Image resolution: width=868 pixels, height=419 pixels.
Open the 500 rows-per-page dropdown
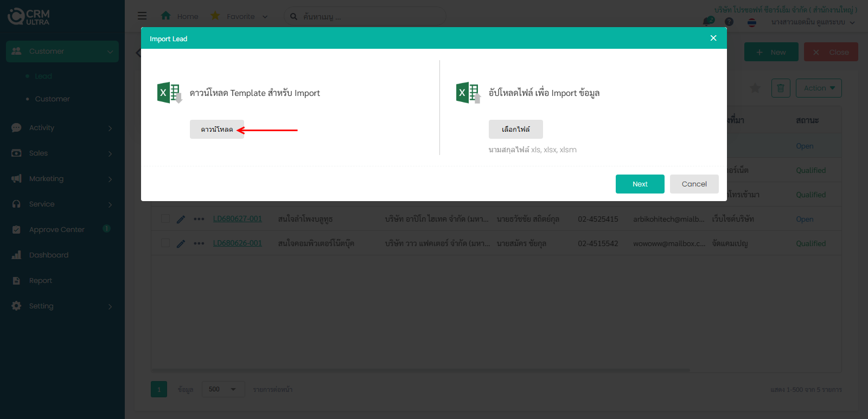point(223,389)
